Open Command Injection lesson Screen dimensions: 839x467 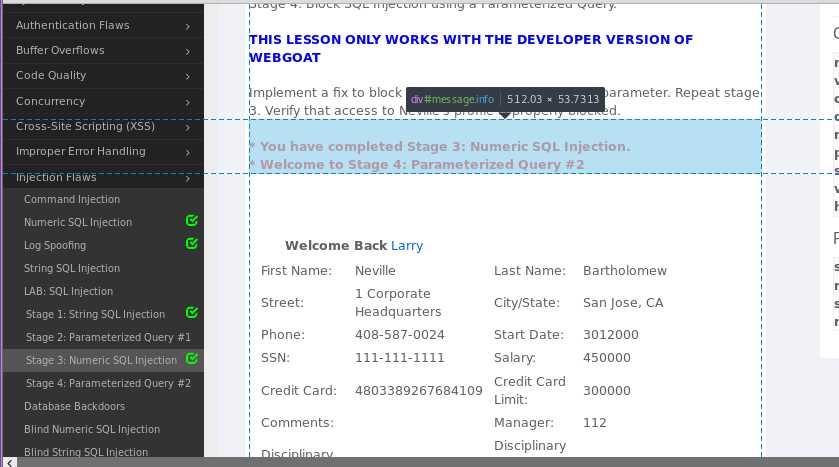pos(72,199)
